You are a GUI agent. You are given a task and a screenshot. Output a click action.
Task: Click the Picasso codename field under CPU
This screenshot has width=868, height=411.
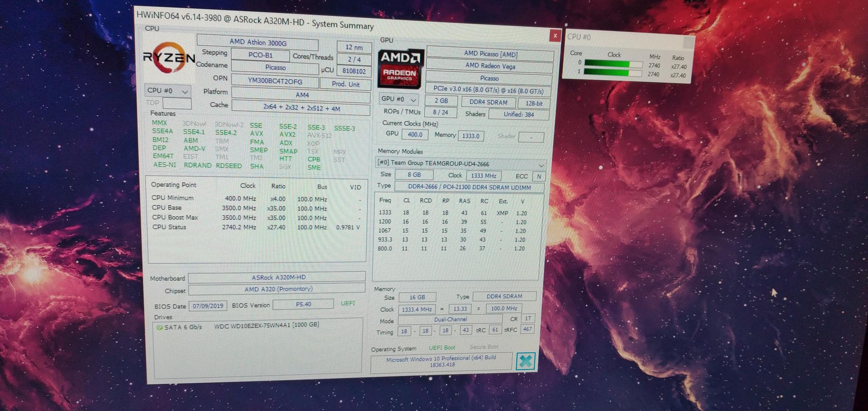(275, 67)
